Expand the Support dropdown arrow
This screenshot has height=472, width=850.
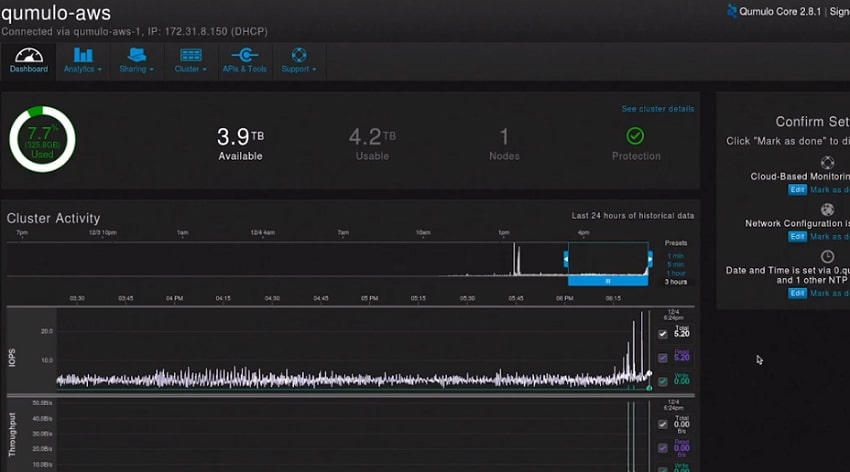314,69
